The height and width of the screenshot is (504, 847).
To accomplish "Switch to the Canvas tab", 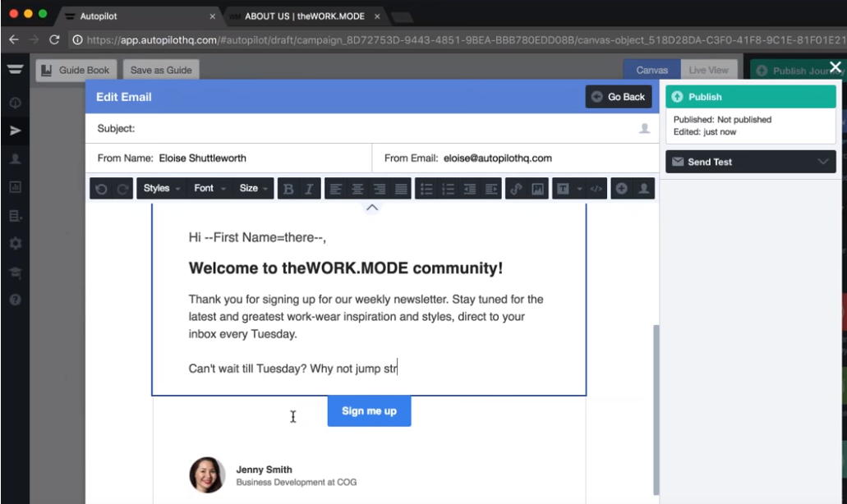I will (x=652, y=70).
